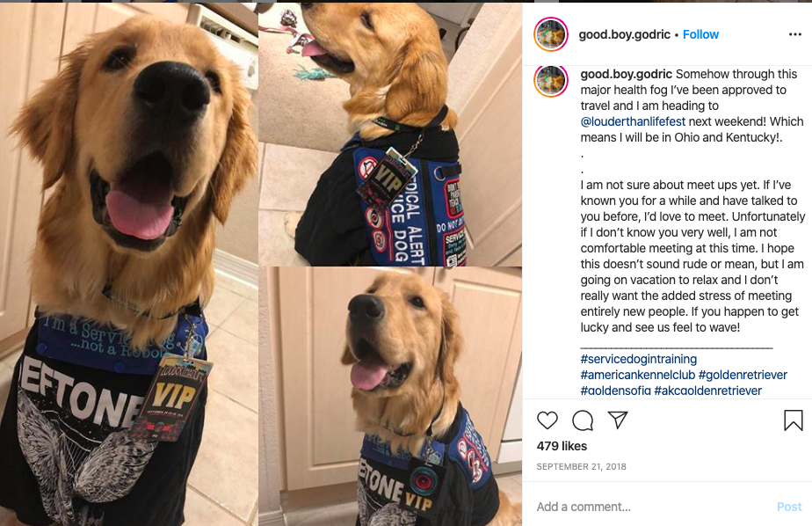Share the post using the paper plane icon
Image resolution: width=812 pixels, height=526 pixels.
[618, 420]
